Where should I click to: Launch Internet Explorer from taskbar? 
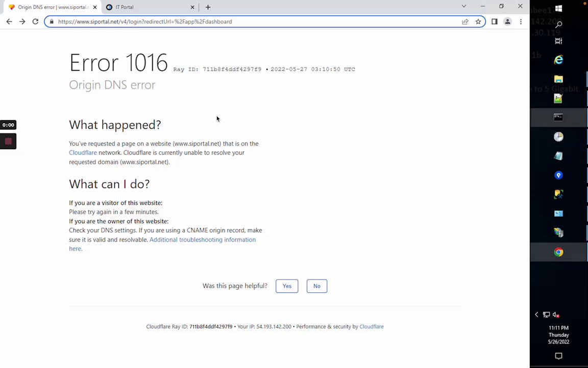[x=558, y=60]
